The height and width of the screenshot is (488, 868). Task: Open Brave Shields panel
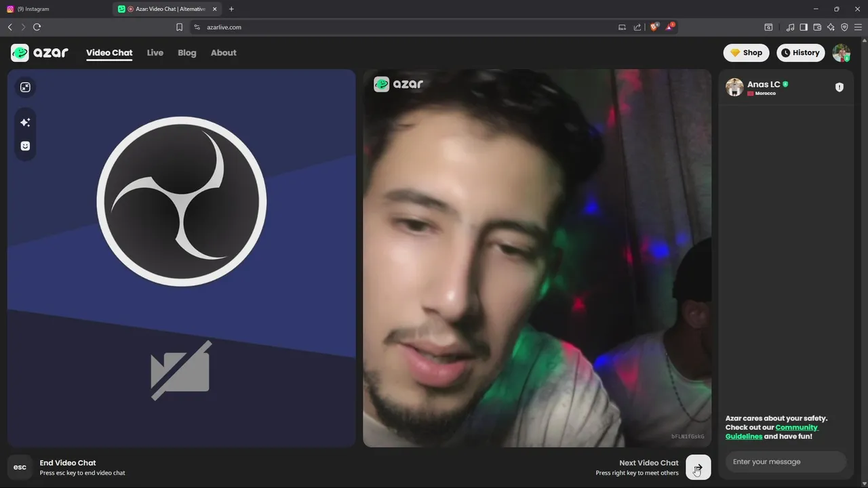(x=654, y=27)
